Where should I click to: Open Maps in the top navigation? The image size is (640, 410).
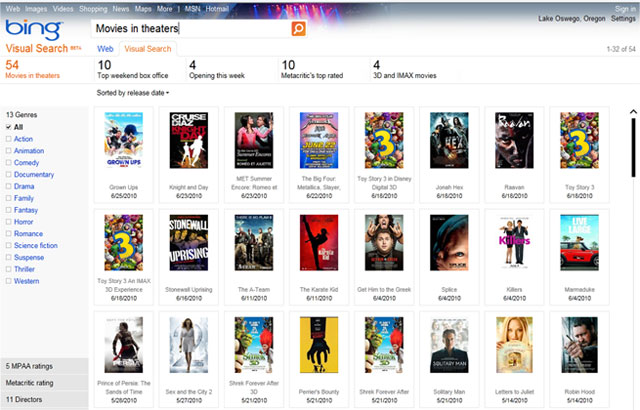pos(143,9)
